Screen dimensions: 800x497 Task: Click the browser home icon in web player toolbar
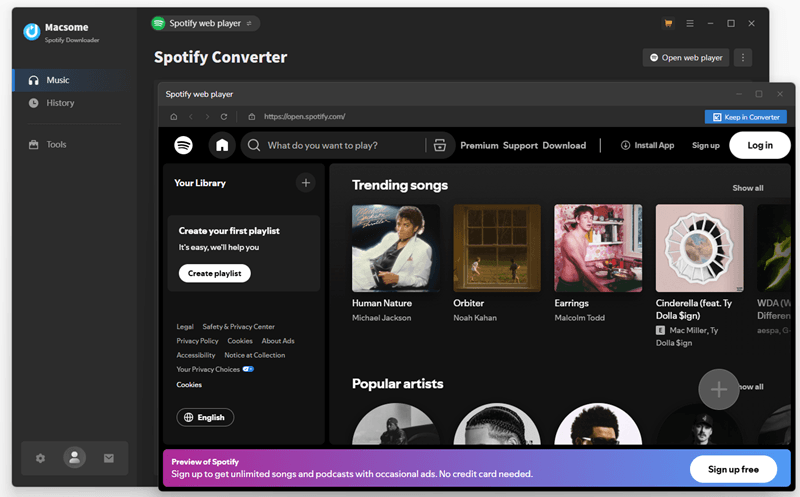click(173, 117)
